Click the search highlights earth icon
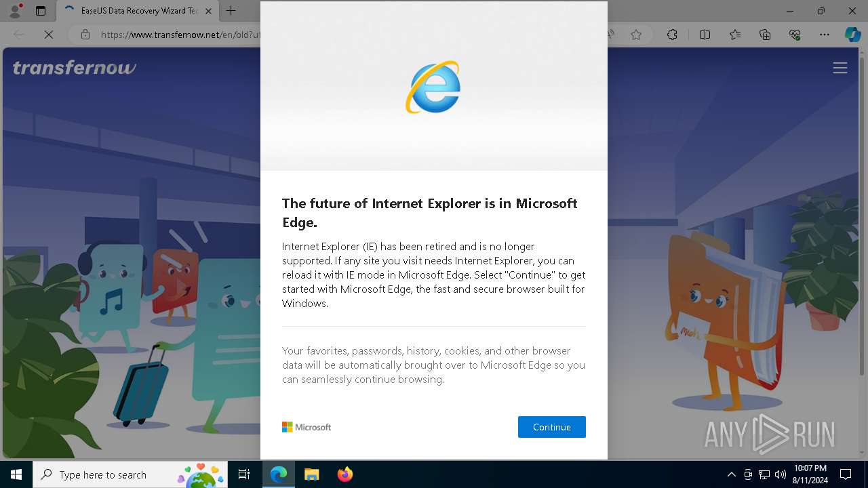Image resolution: width=868 pixels, height=488 pixels. [201, 474]
